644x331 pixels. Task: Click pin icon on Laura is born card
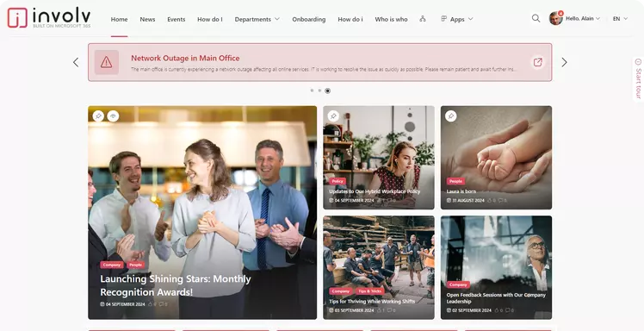click(x=450, y=116)
